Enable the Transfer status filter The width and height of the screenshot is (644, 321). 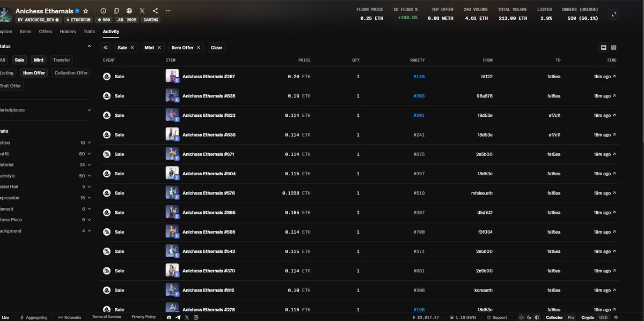click(62, 60)
